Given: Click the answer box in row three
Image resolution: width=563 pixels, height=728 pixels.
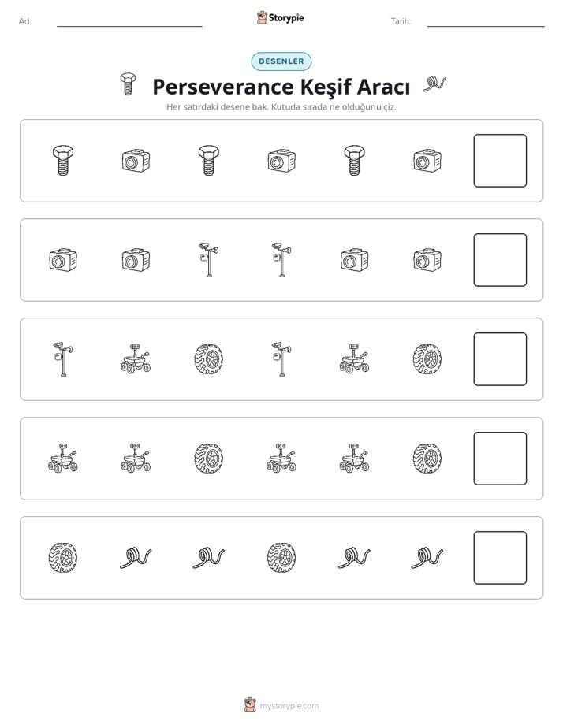Looking at the screenshot, I should pyautogui.click(x=500, y=359).
